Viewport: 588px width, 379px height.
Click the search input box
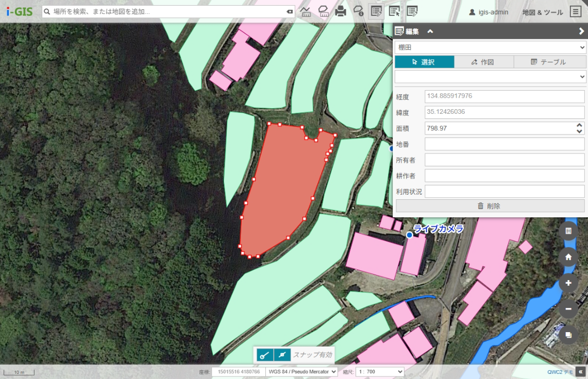(x=169, y=12)
